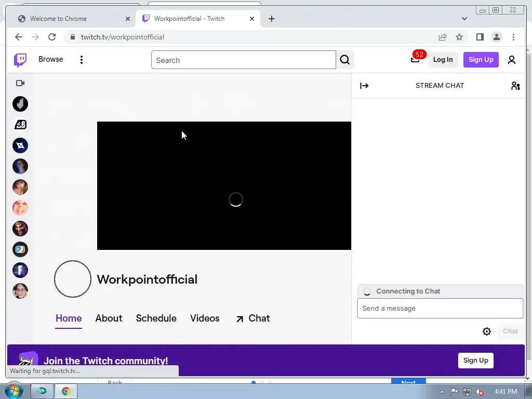Click the loading video player
Viewport: 532px width, 399px height.
224,185
